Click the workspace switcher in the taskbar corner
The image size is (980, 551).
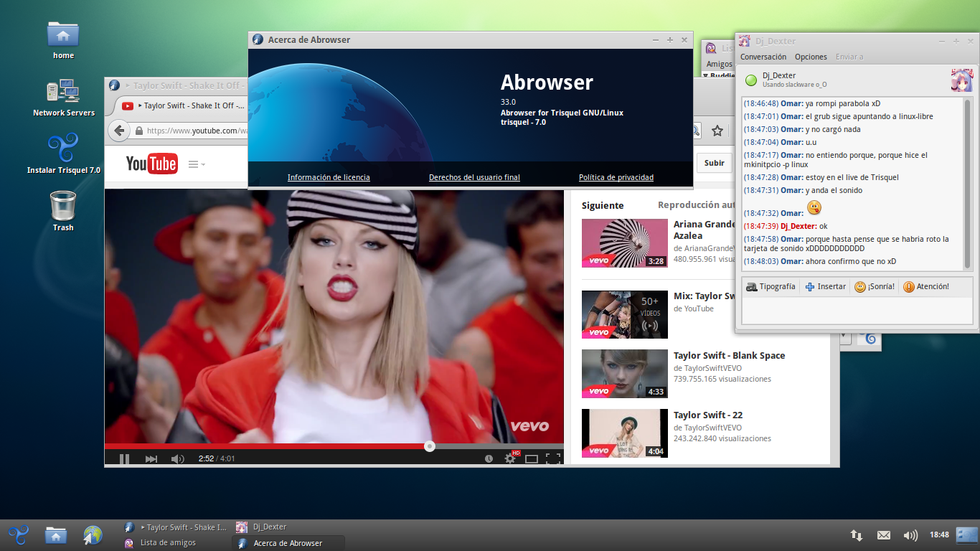(x=967, y=534)
